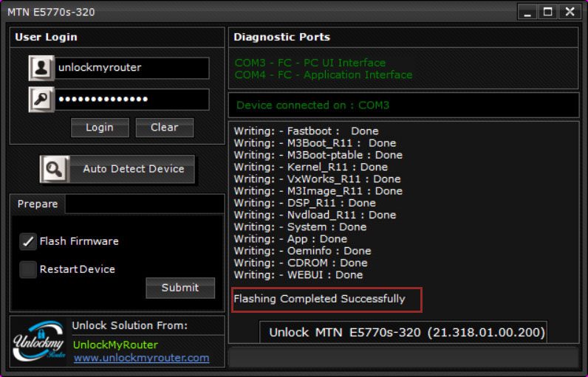Viewport: 588px width, 377px height.
Task: Click the green UnlockMyRouter text
Action: coord(115,345)
